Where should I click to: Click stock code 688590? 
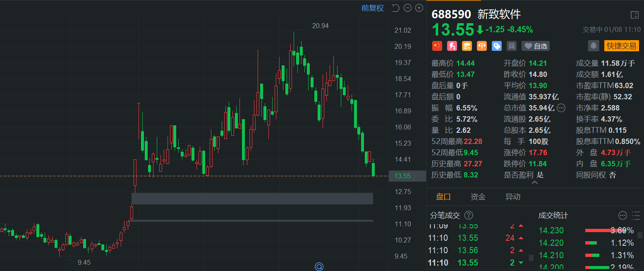coord(451,14)
